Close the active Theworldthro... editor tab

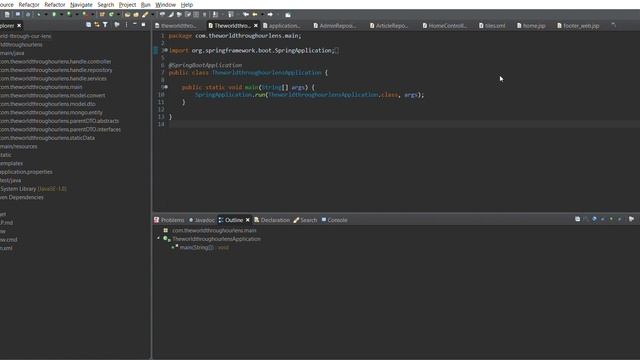[x=256, y=25]
